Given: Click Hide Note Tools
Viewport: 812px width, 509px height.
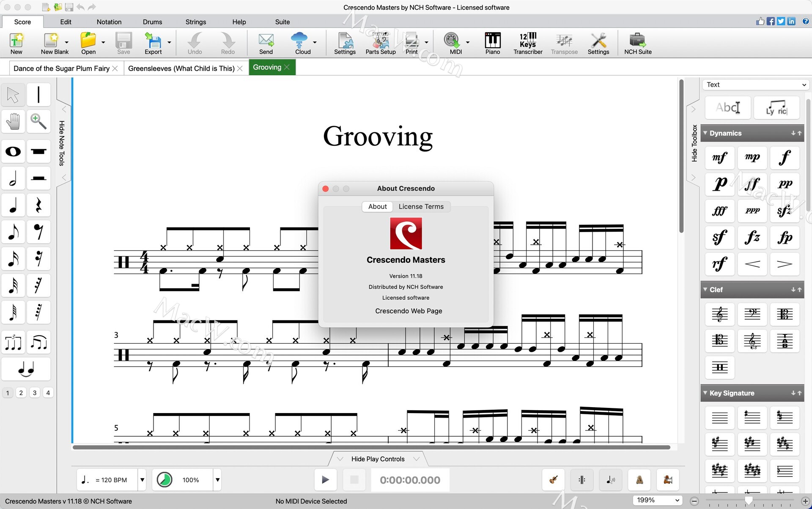Looking at the screenshot, I should click(62, 143).
